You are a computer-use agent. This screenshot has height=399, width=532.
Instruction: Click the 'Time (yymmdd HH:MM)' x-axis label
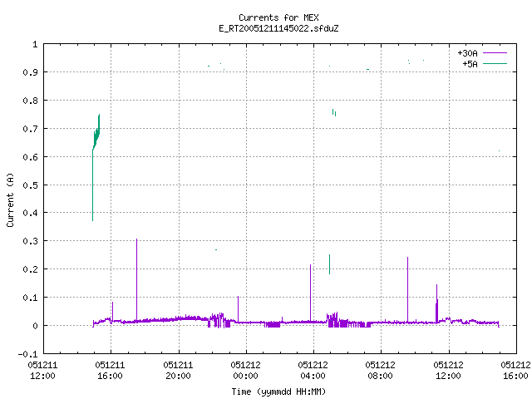click(x=278, y=392)
